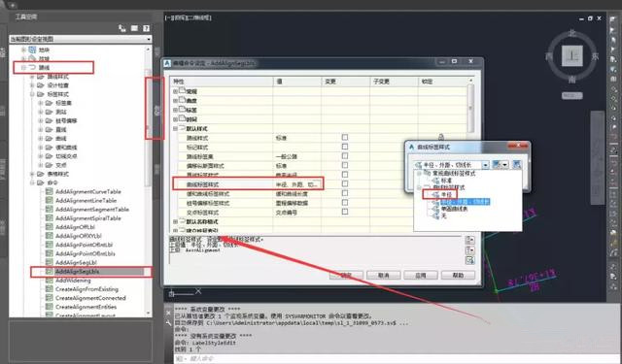Image resolution: width=622 pixels, height=364 pixels.
Task: Collapse the 默认样式 property group
Action: (175, 128)
